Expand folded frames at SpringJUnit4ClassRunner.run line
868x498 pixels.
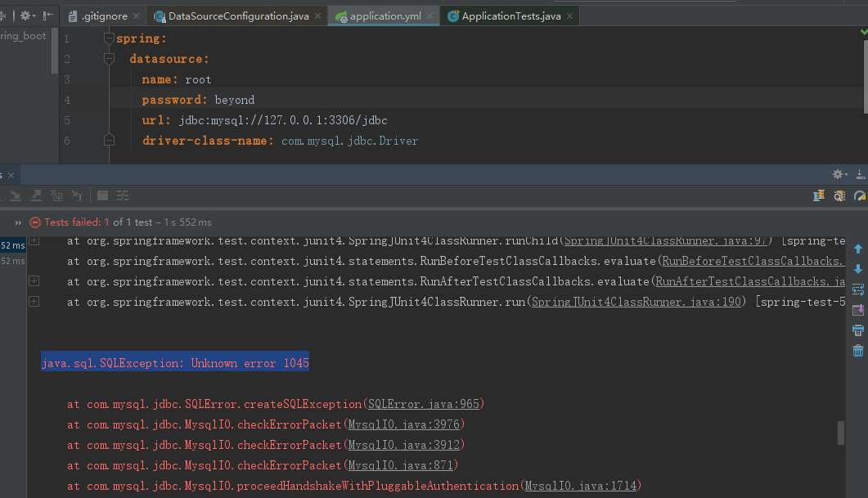click(34, 302)
